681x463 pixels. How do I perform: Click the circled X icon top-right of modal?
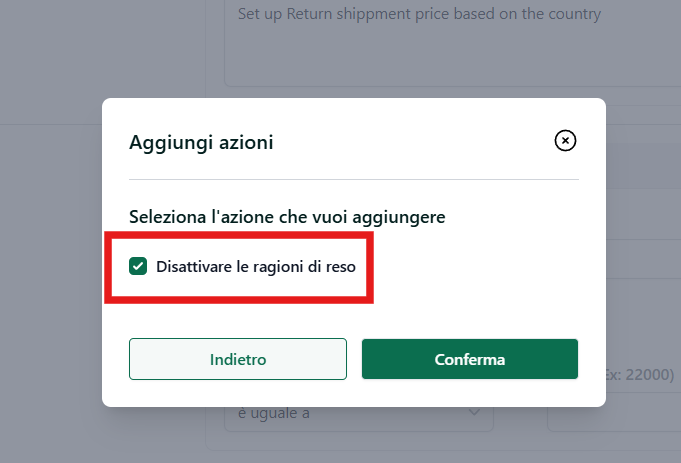click(x=565, y=141)
